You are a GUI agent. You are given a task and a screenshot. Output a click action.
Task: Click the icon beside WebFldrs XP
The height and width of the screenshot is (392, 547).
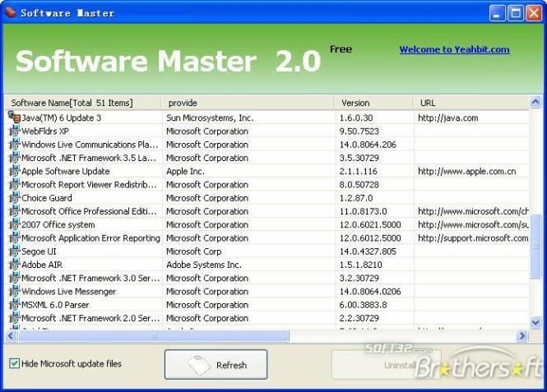pos(14,131)
